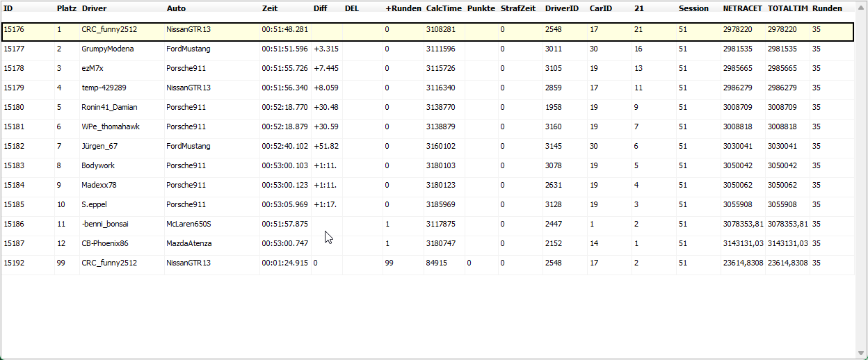Select the 00:53:05.969 time cell
Image resolution: width=868 pixels, height=360 pixels.
point(284,205)
